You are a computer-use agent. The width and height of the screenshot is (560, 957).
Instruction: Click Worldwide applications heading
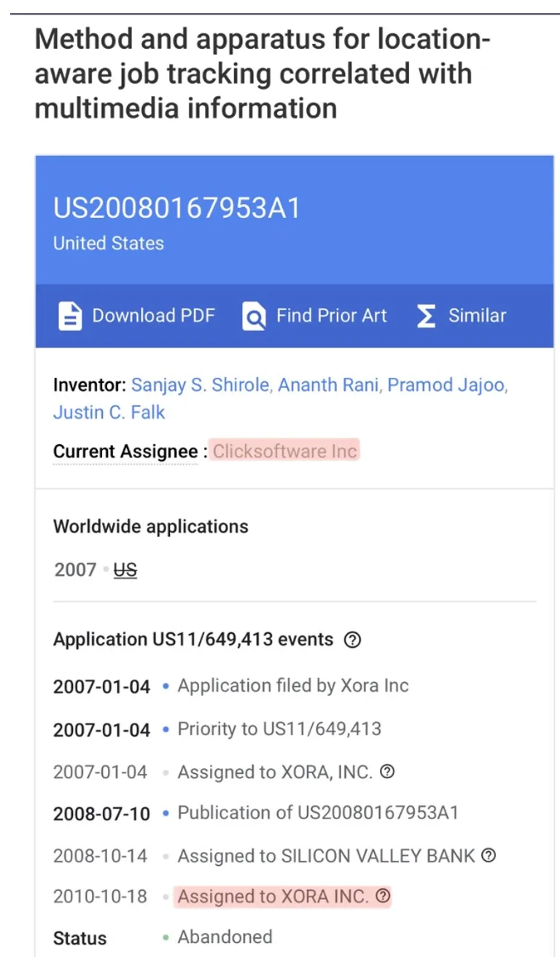click(151, 527)
